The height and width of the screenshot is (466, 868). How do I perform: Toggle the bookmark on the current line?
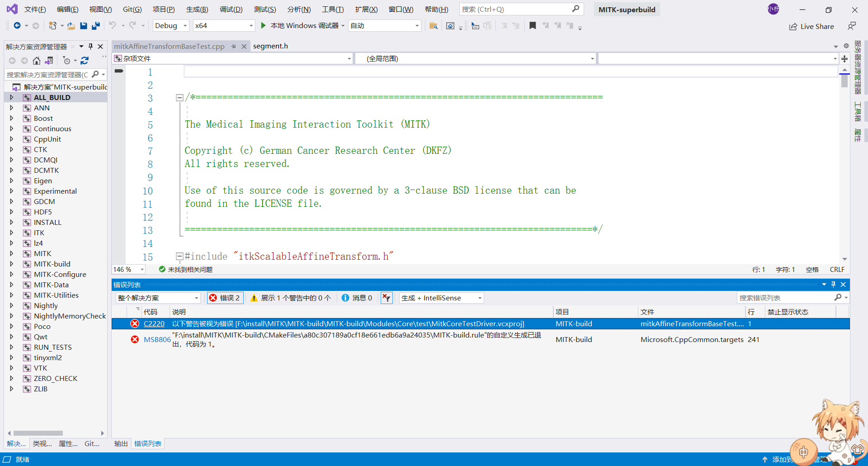[x=533, y=26]
